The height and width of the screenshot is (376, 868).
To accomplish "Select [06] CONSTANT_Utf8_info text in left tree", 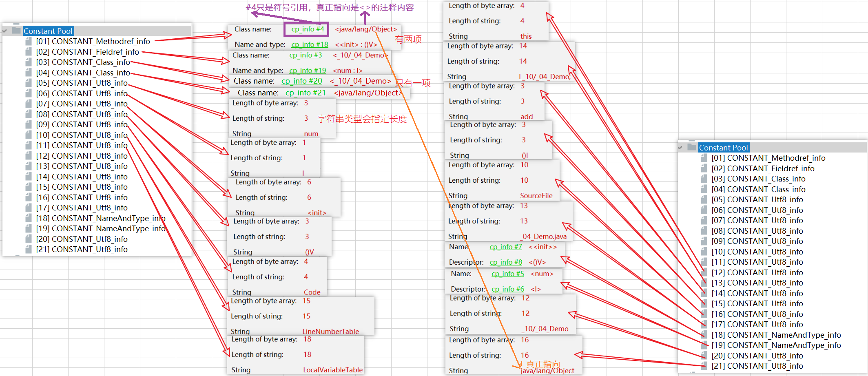I will coord(82,93).
